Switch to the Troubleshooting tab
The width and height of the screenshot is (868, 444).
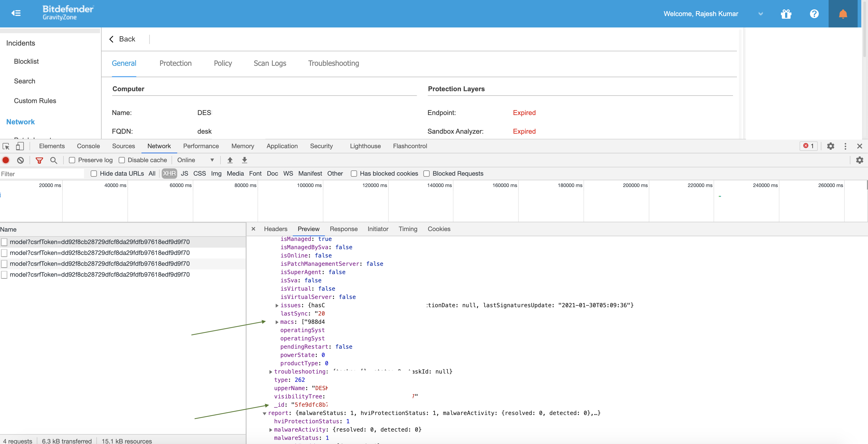click(x=333, y=63)
